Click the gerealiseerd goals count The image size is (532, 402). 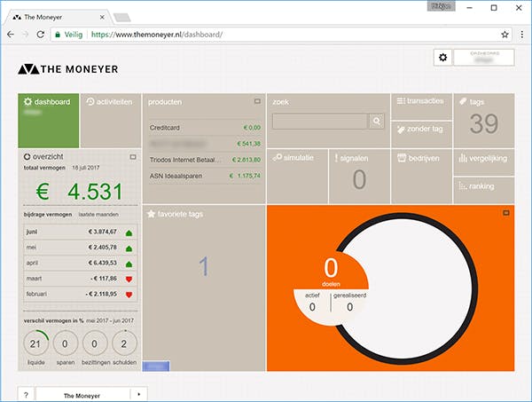tap(350, 307)
